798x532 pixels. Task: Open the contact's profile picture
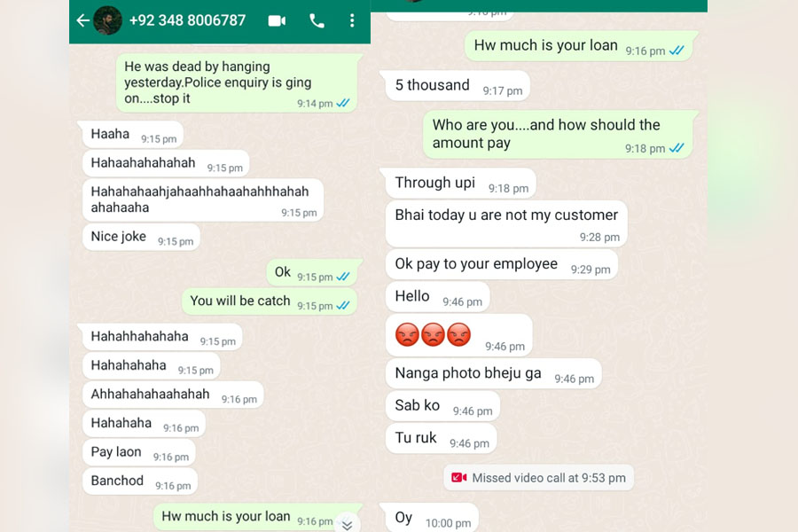(107, 20)
